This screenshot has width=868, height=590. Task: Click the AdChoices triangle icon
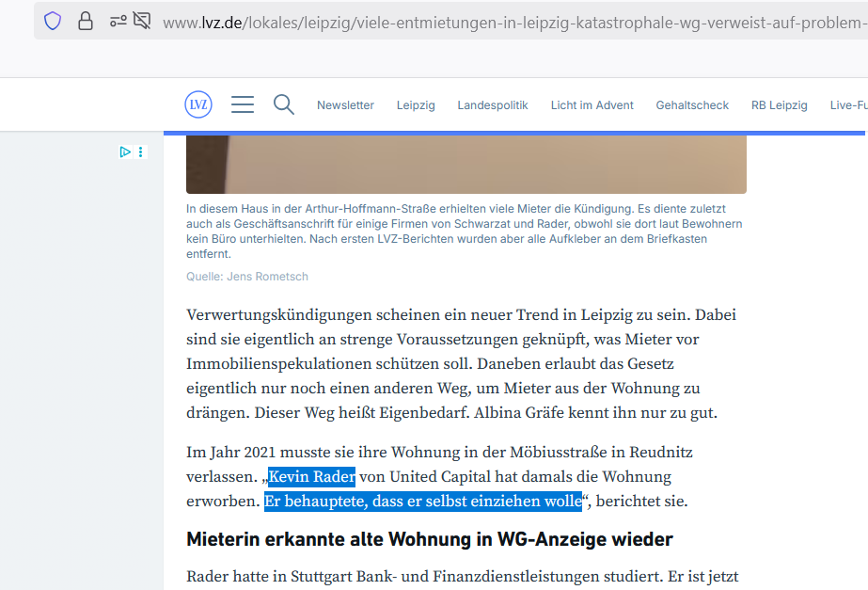(x=125, y=151)
